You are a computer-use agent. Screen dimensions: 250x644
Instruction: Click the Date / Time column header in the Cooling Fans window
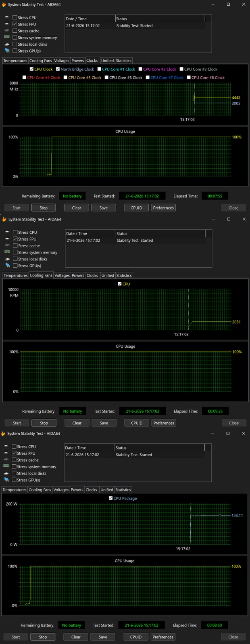[x=90, y=233]
